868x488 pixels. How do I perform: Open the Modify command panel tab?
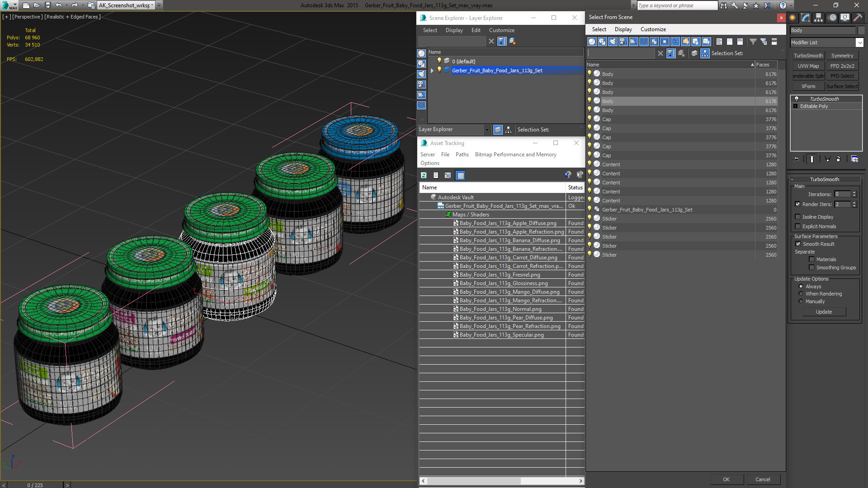click(x=806, y=18)
